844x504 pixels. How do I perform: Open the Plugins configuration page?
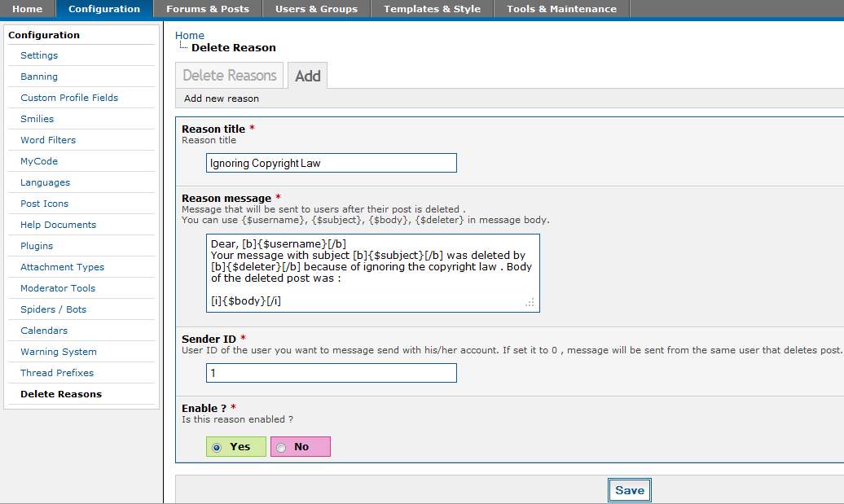[37, 246]
